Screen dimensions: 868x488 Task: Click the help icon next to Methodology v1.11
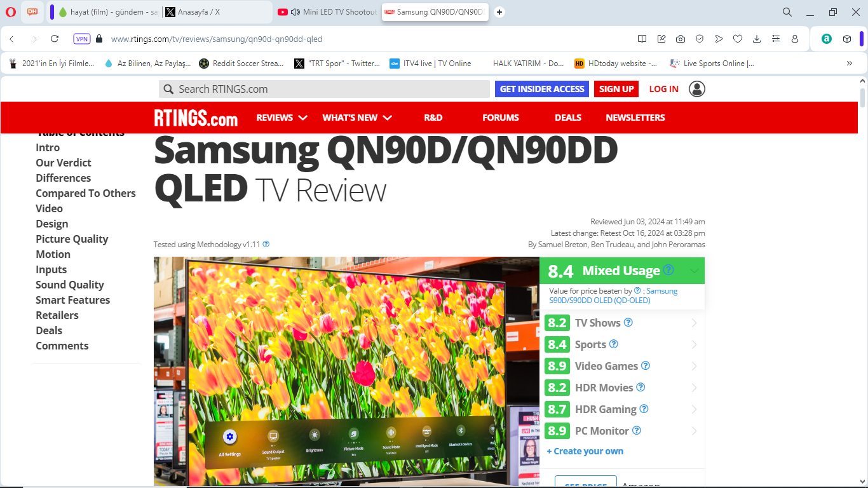pyautogui.click(x=266, y=244)
